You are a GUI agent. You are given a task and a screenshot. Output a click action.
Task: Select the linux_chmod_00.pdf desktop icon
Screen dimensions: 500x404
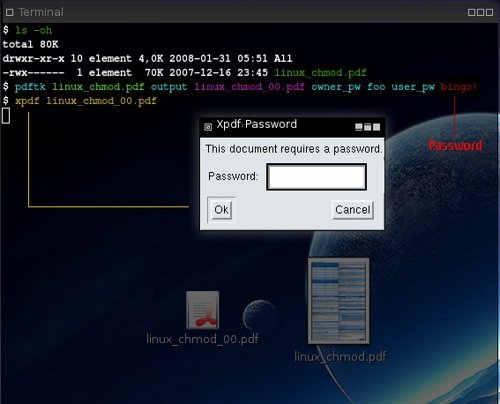[x=203, y=310]
